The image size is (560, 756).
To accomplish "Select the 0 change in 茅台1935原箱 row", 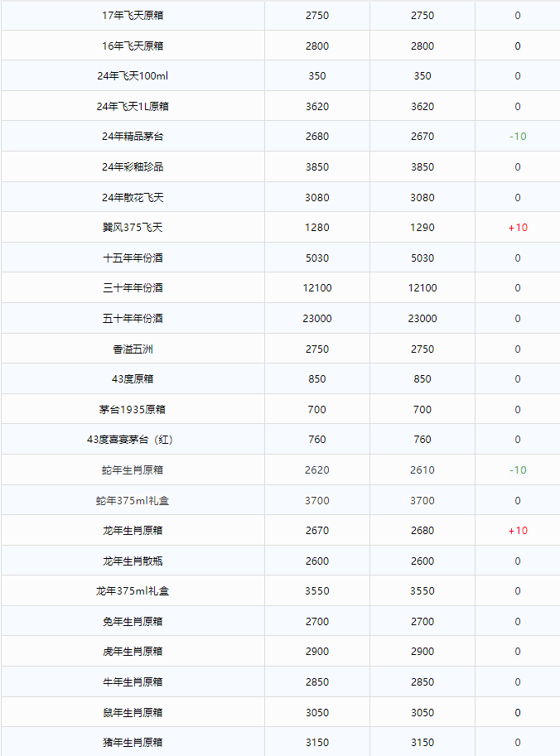I will pyautogui.click(x=518, y=409).
